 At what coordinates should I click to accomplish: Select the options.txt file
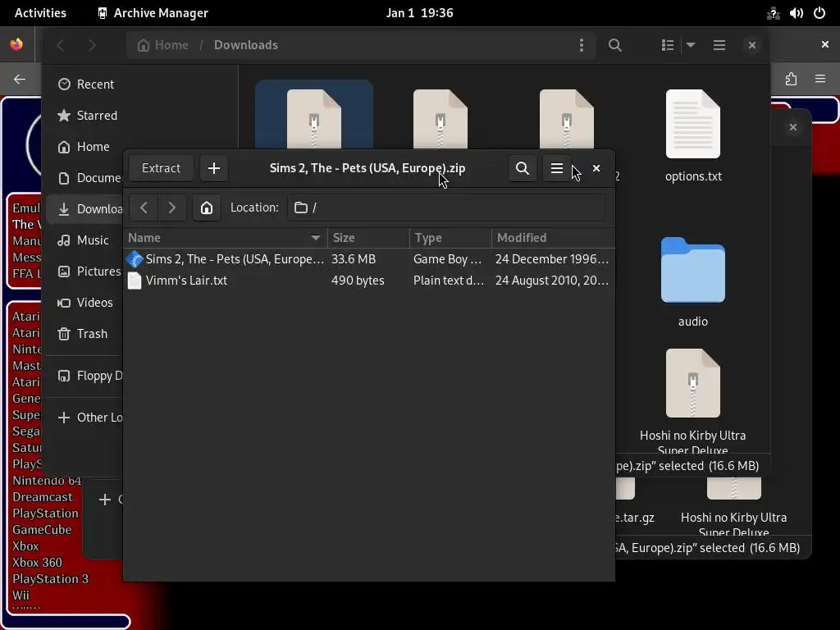point(693,136)
